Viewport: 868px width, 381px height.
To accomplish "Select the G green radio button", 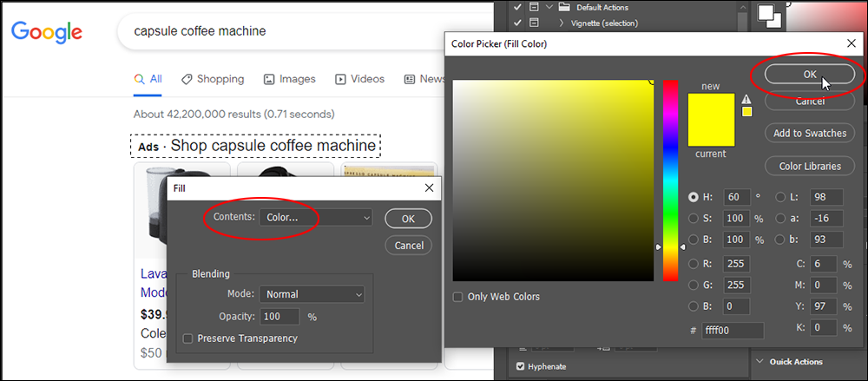I will [693, 285].
